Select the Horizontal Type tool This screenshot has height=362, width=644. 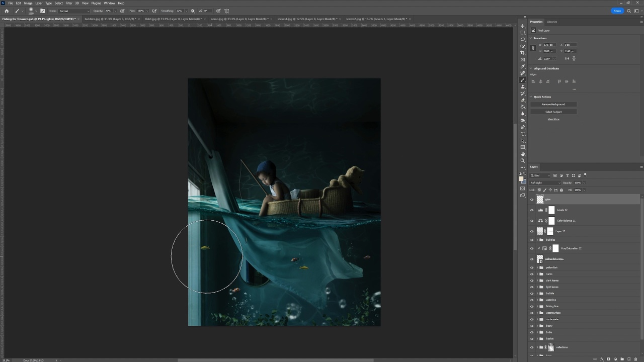click(523, 134)
